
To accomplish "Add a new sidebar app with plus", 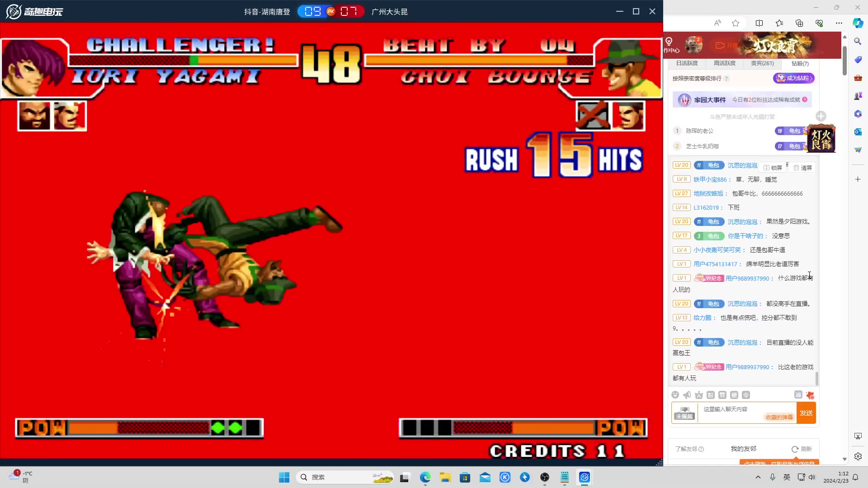I will coord(858,179).
